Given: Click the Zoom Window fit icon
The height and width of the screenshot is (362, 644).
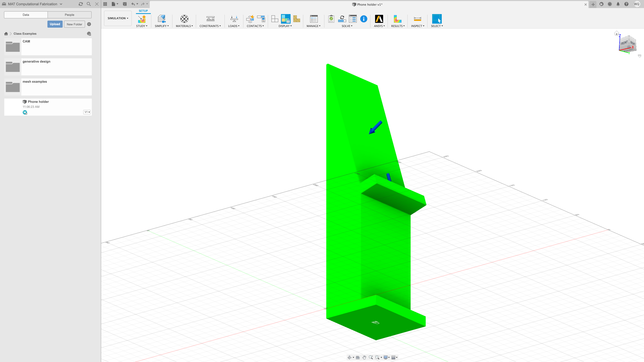Looking at the screenshot, I should point(377,357).
